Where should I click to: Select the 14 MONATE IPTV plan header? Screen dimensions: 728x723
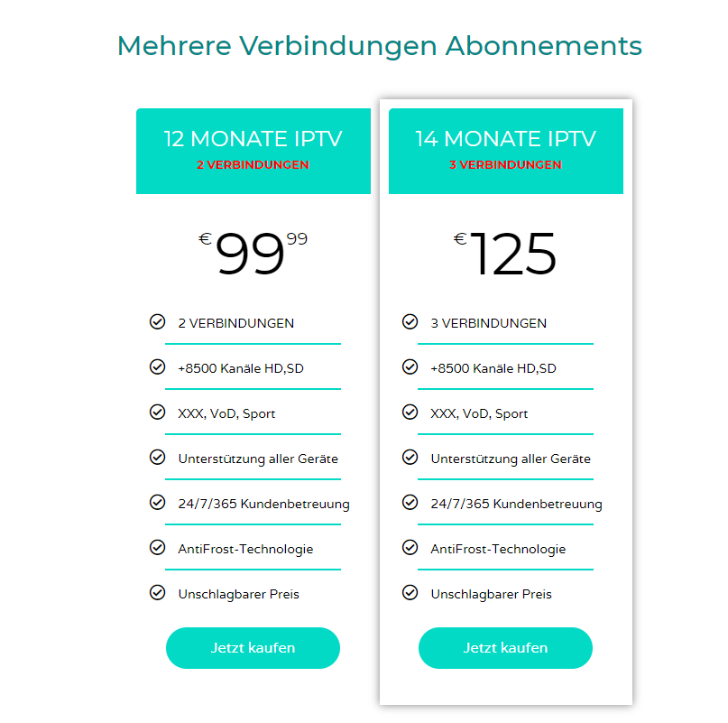point(505,139)
